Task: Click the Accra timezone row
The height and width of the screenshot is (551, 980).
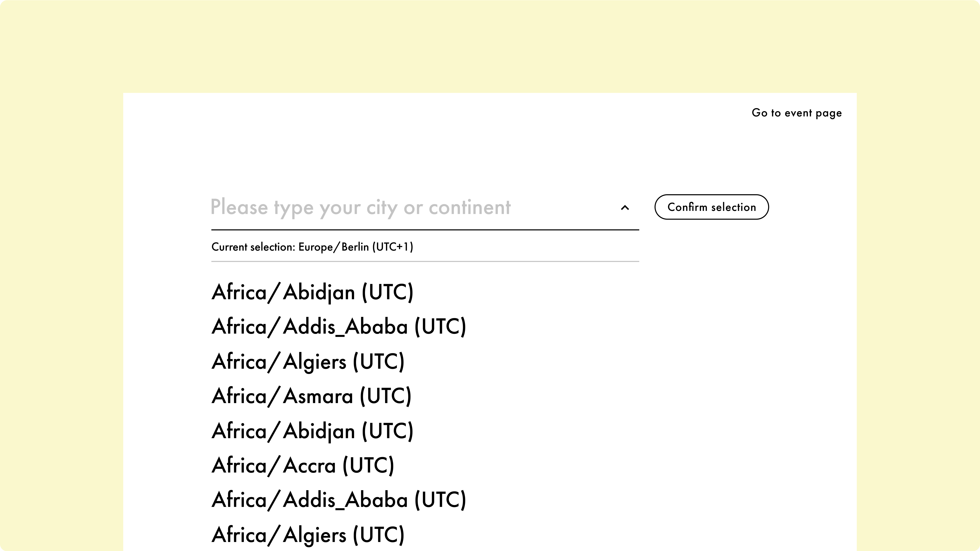Action: pyautogui.click(x=303, y=466)
